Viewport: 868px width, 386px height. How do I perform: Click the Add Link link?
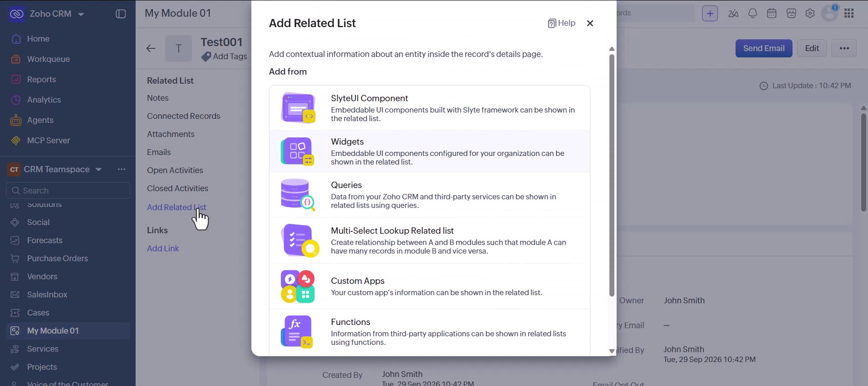coord(163,249)
